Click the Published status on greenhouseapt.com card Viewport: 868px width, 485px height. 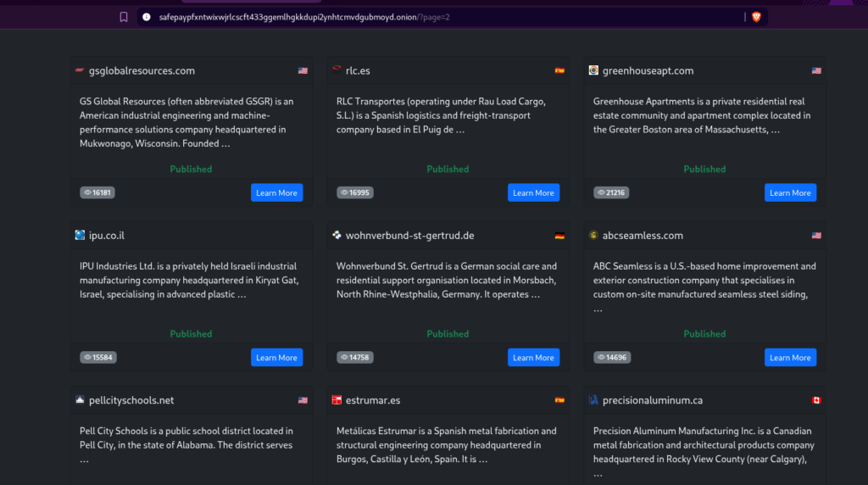coord(704,169)
